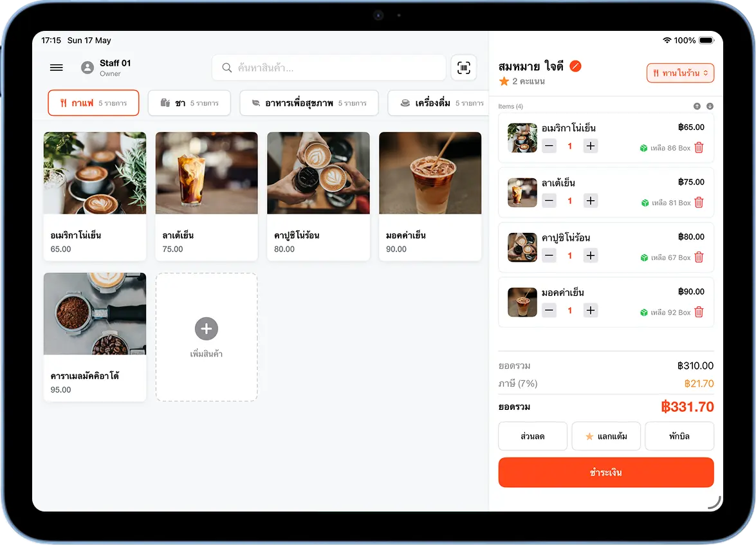The image size is (756, 545).
Task: Open the ทานในร้าน dine-in dropdown
Action: tap(680, 73)
